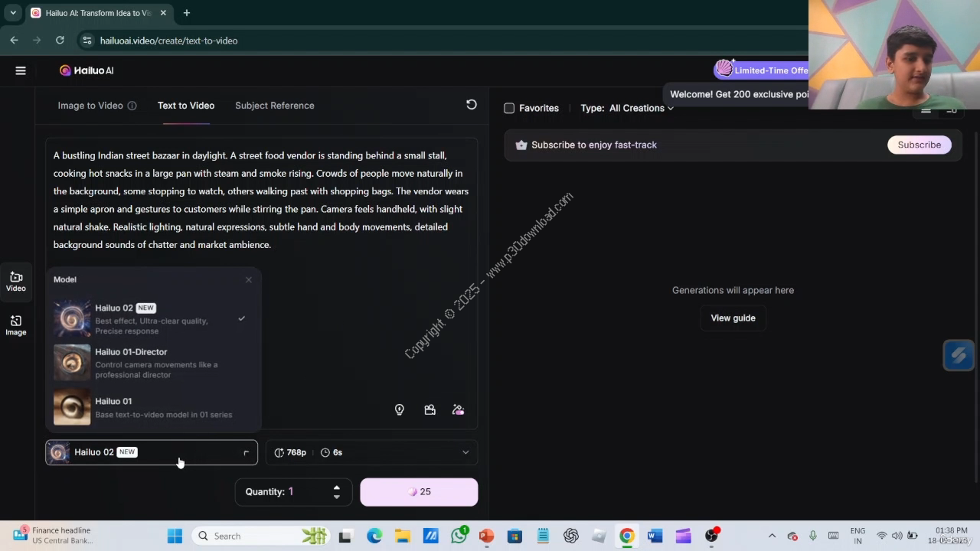Switch to Image to Video tab
This screenshot has height=551, width=980.
coord(90,106)
